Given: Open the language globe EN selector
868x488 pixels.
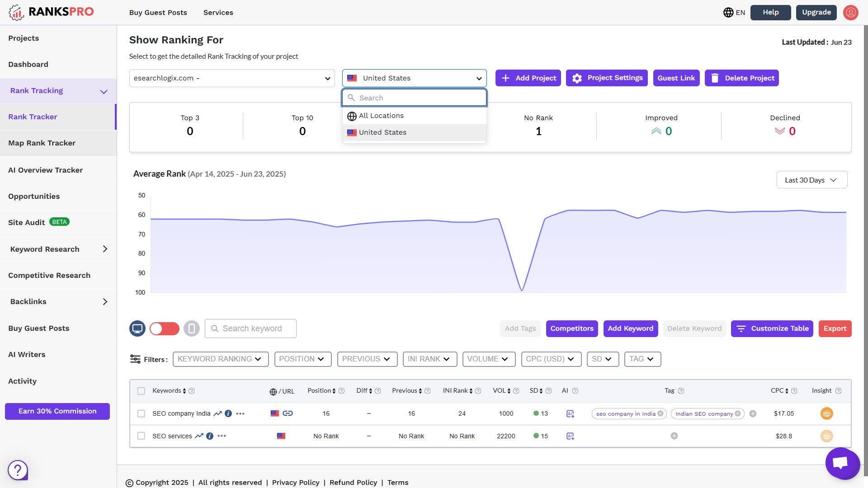Looking at the screenshot, I should [734, 13].
